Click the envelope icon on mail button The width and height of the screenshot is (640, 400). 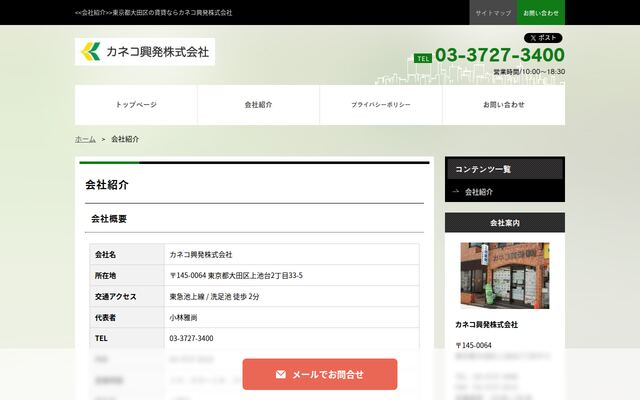281,374
